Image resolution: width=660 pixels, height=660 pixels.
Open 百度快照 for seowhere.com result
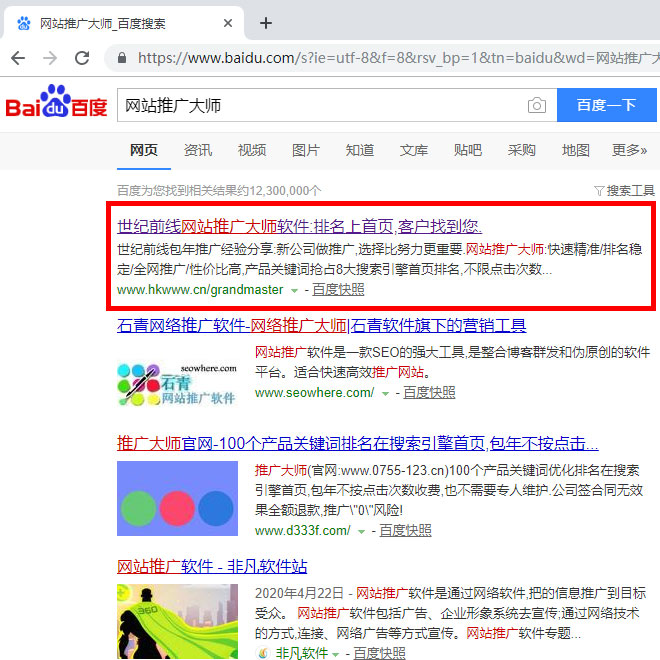click(x=429, y=392)
